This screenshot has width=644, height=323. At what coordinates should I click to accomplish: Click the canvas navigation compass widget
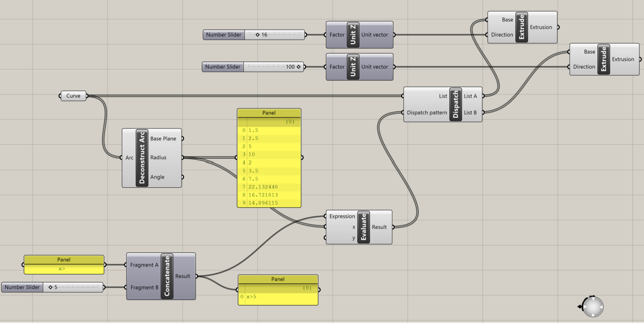click(x=593, y=306)
